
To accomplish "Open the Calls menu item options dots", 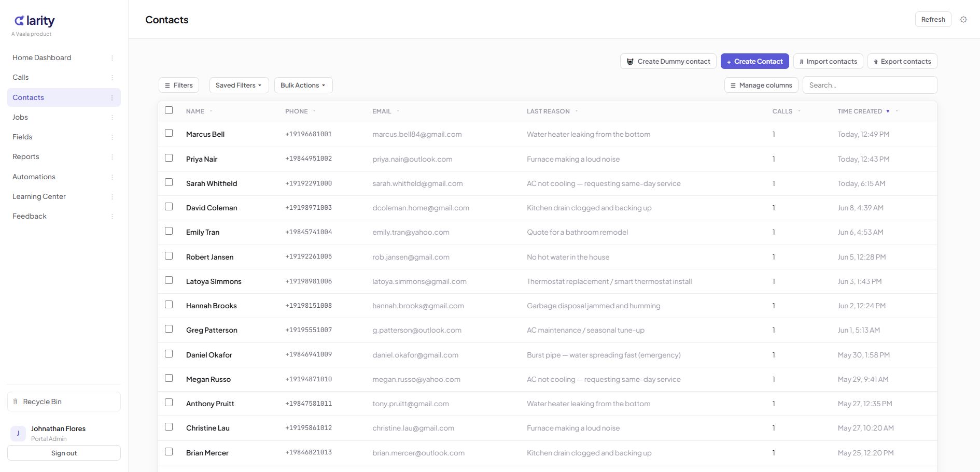I will [x=112, y=78].
